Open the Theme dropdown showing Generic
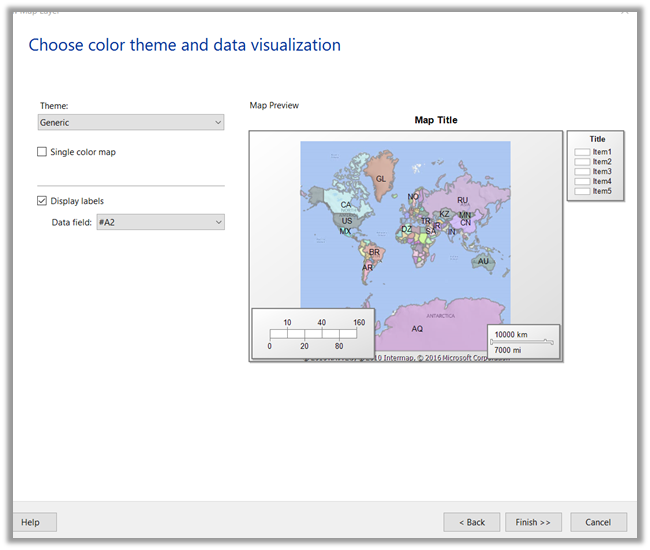Image resolution: width=650 pixels, height=550 pixels. point(130,122)
